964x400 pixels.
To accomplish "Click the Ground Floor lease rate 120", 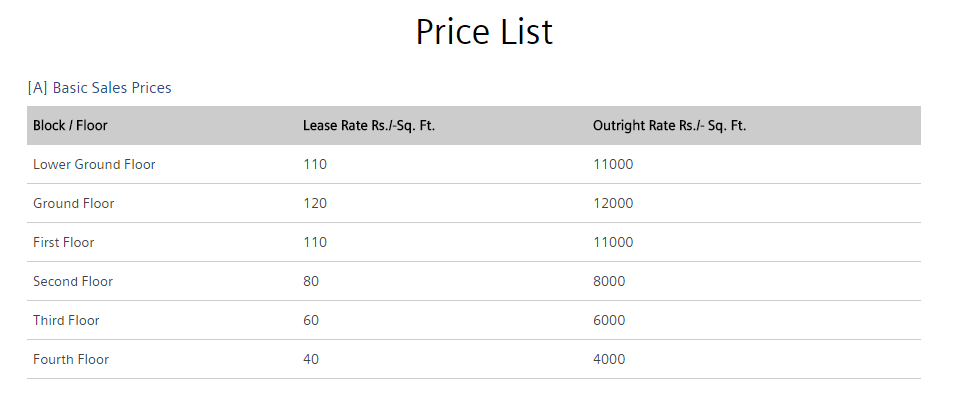I will [x=315, y=203].
